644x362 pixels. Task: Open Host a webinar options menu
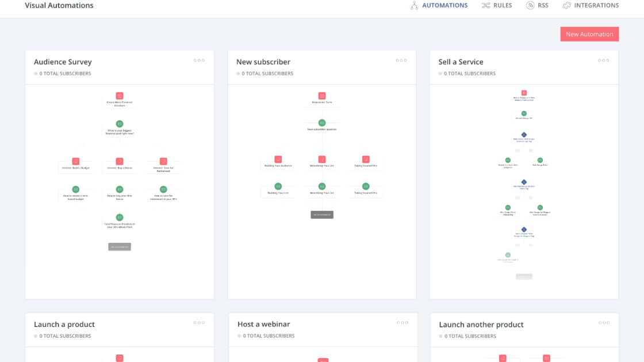coord(401,323)
